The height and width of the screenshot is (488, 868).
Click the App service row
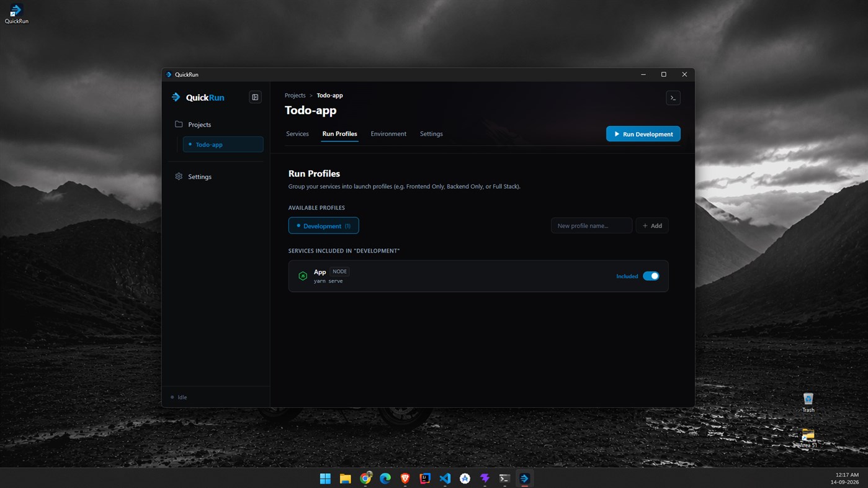[x=478, y=276]
